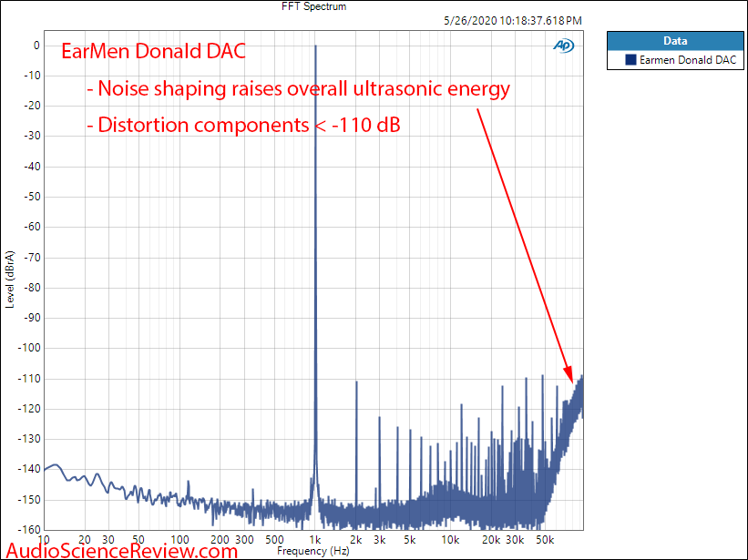Click the "-100" y-axis tick label

pyautogui.click(x=29, y=349)
